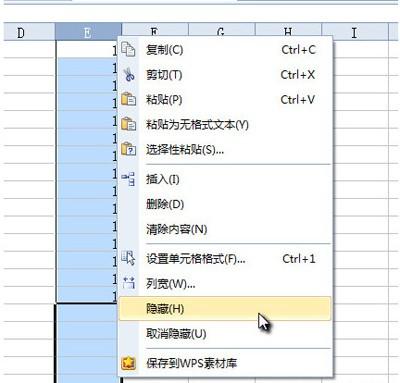
Task: Click the insert icon beside 插入(I)
Action: [x=128, y=179]
